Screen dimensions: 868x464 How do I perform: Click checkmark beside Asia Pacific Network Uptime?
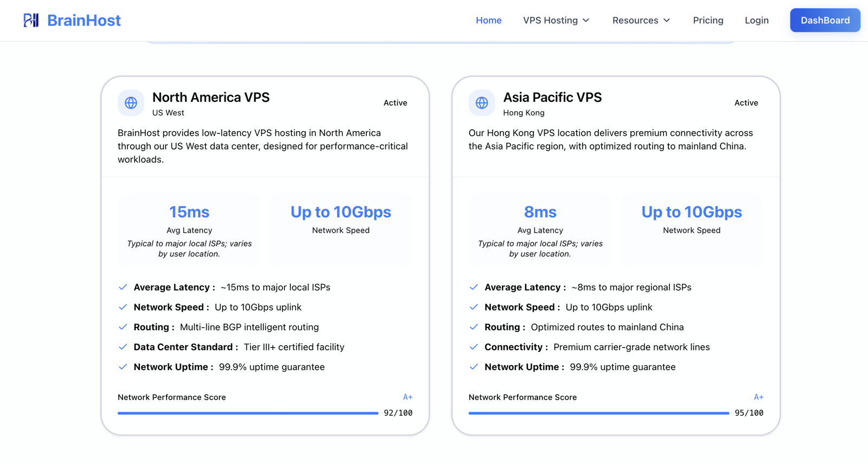click(x=474, y=367)
